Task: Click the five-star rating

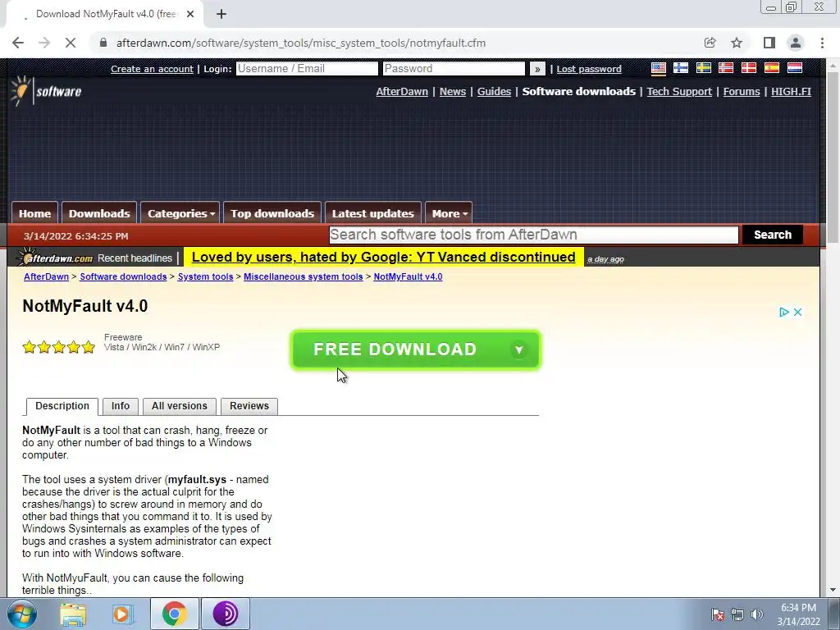Action: [59, 348]
